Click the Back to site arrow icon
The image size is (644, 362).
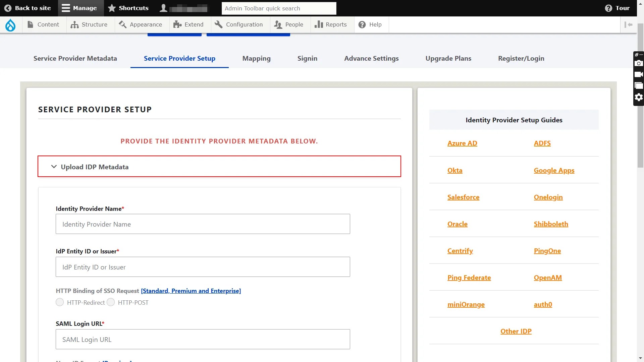[x=8, y=8]
